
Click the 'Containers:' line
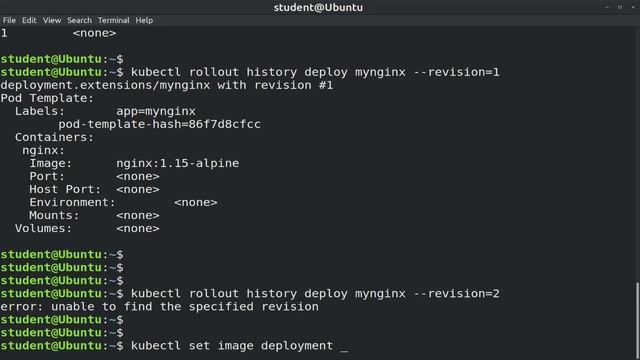coord(54,138)
